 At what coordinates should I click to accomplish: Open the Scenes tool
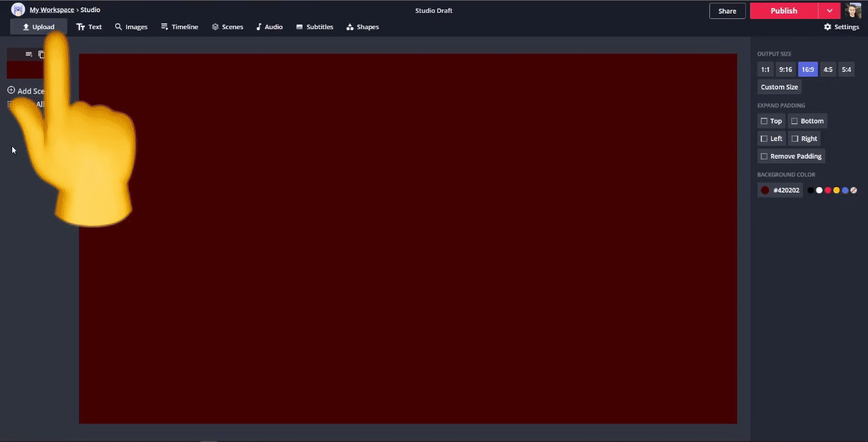click(227, 27)
